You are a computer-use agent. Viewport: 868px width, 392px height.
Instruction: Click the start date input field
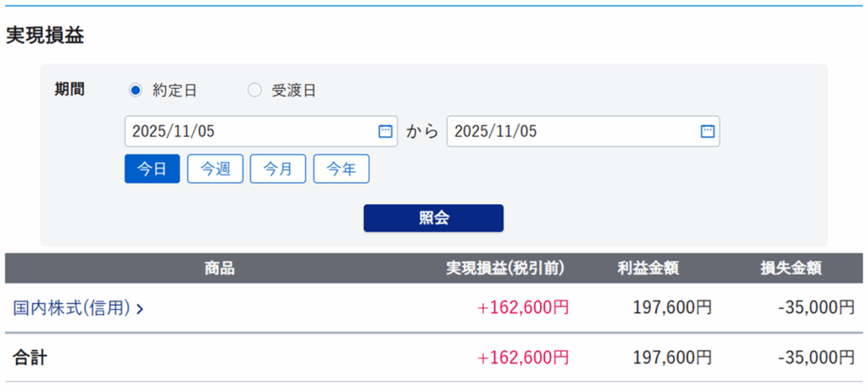[246, 131]
